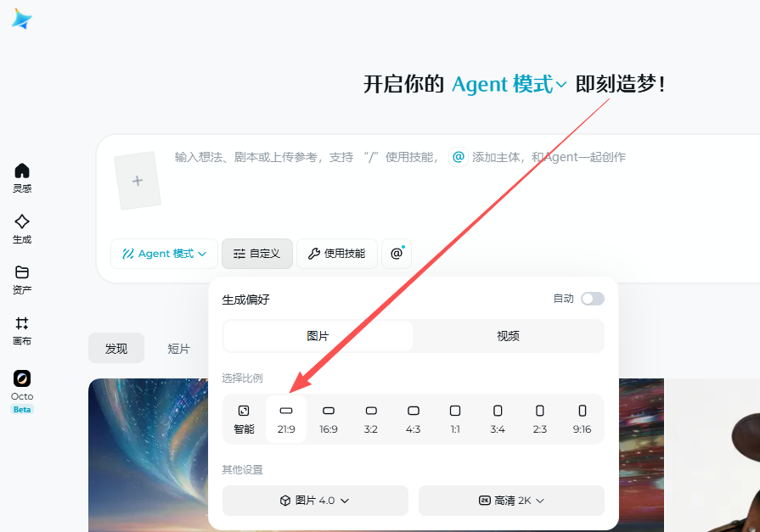This screenshot has width=760, height=532.
Task: Switch to the 图片 tab
Action: pyautogui.click(x=318, y=336)
